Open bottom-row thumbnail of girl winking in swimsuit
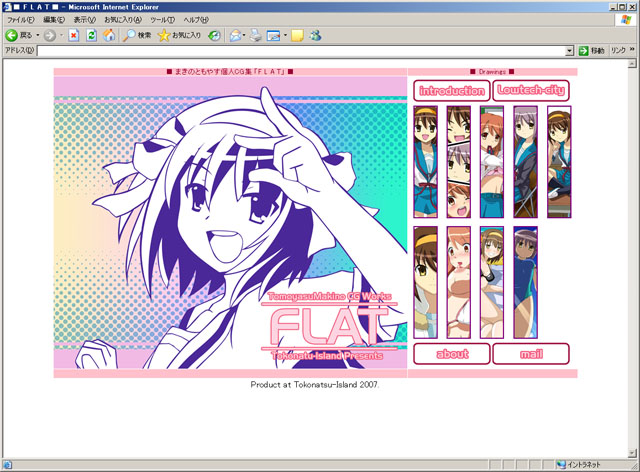Viewport: 640px width, 472px height. [492, 283]
